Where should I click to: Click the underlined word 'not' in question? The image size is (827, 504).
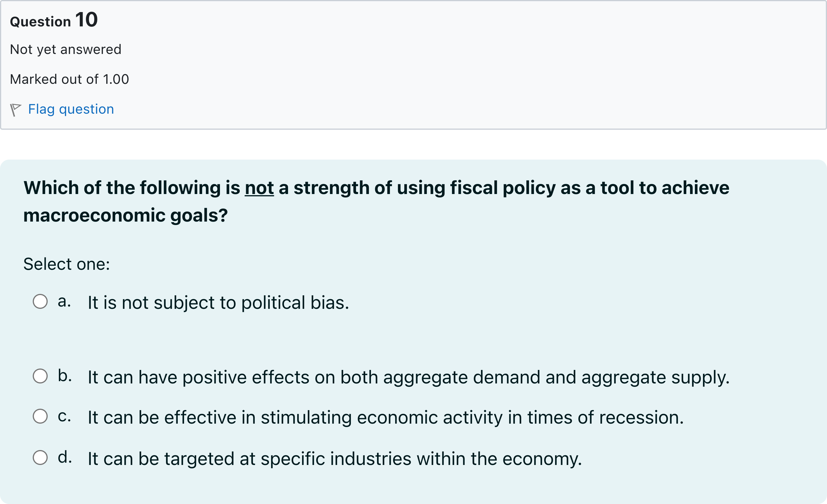[259, 188]
